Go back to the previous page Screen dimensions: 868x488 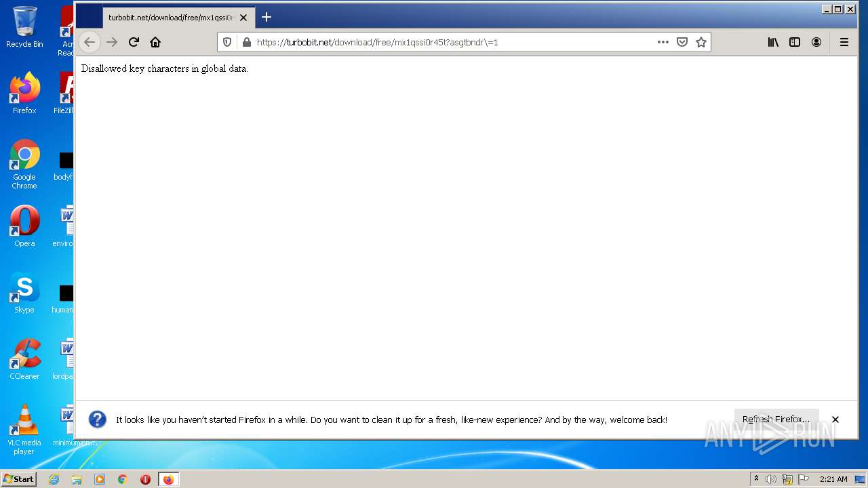click(x=90, y=42)
